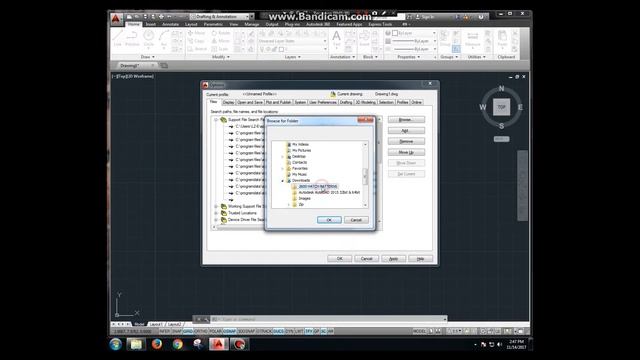Click Move Up button in Options dialog
640x360 pixels.
point(406,152)
